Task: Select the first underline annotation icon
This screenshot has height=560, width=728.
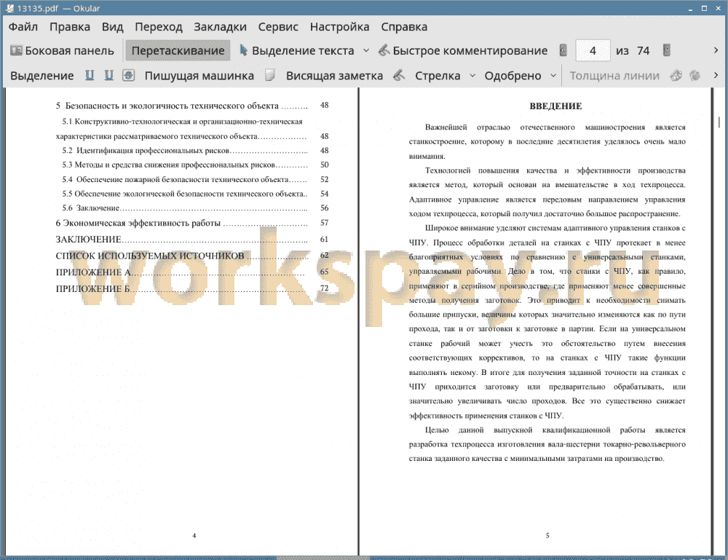Action: [90, 75]
